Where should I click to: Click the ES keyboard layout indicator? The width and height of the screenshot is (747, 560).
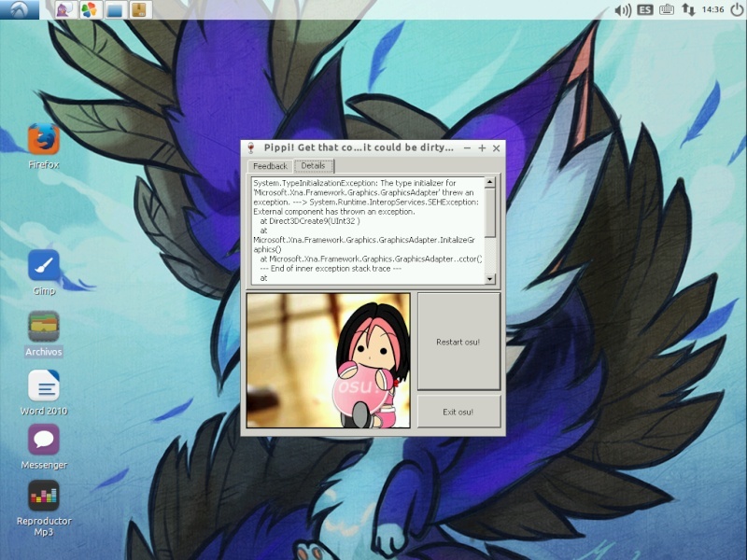pyautogui.click(x=644, y=9)
